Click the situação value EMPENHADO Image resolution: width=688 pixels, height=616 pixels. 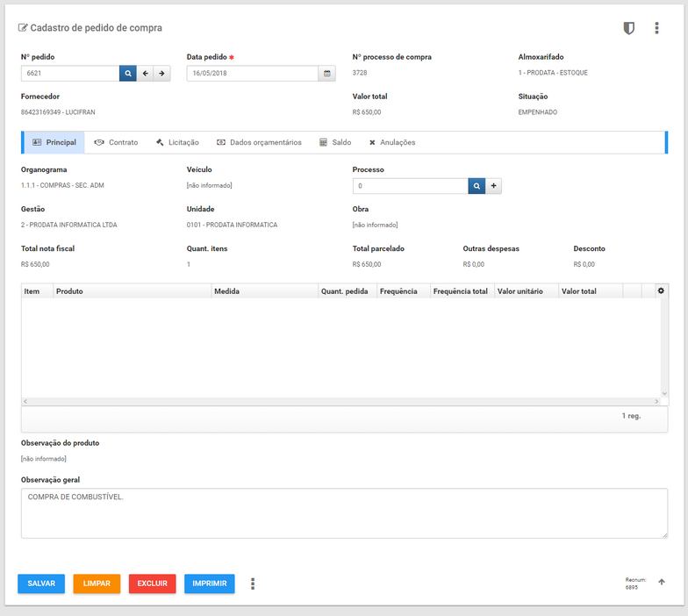(x=537, y=112)
